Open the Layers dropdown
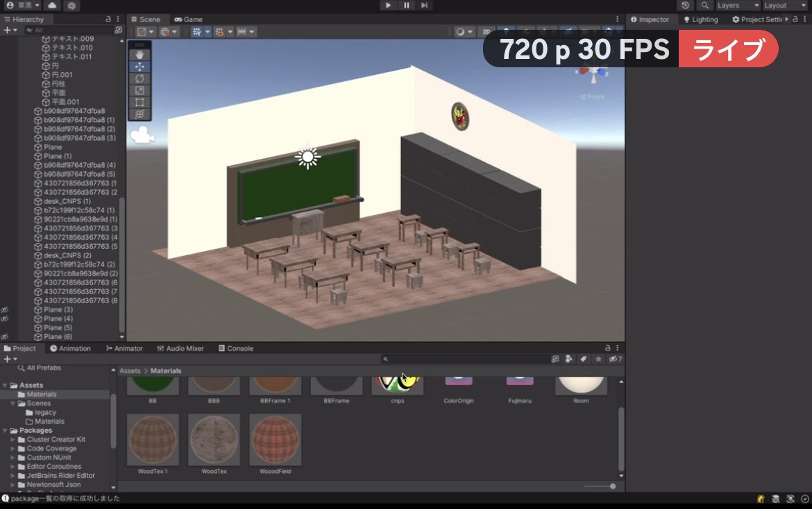The height and width of the screenshot is (509, 812). [738, 5]
